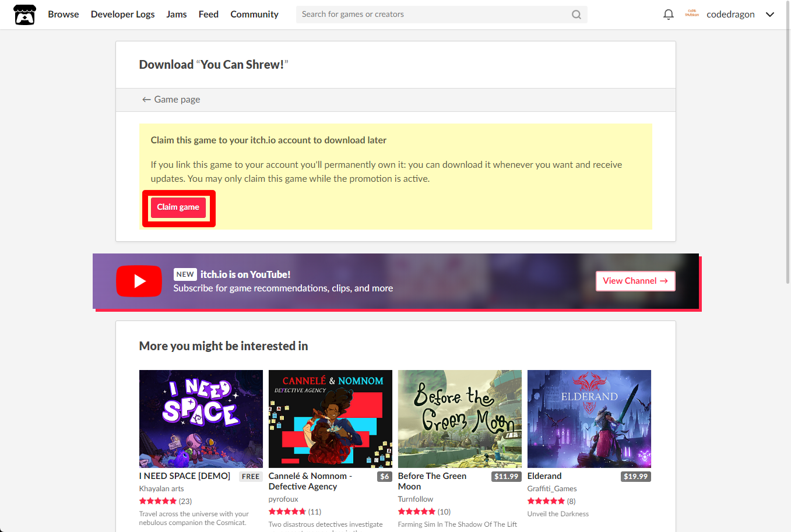Visit the Khayalan arts creator page
The width and height of the screenshot is (791, 532).
(x=161, y=489)
